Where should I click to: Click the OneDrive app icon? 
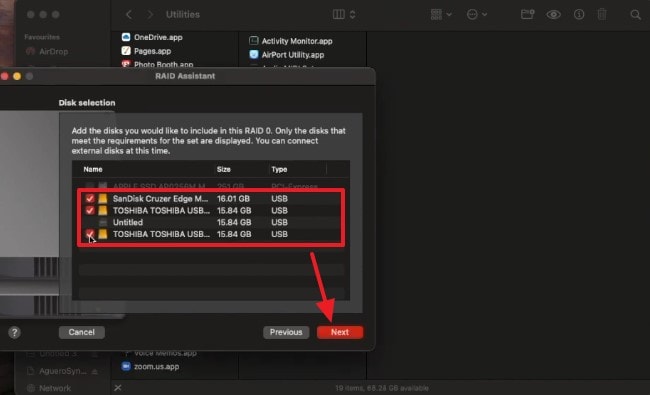(x=126, y=37)
